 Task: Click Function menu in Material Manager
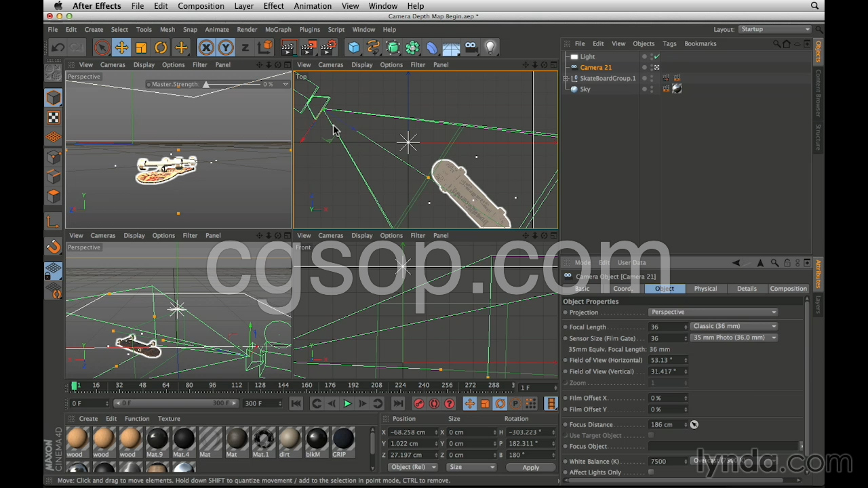click(137, 419)
